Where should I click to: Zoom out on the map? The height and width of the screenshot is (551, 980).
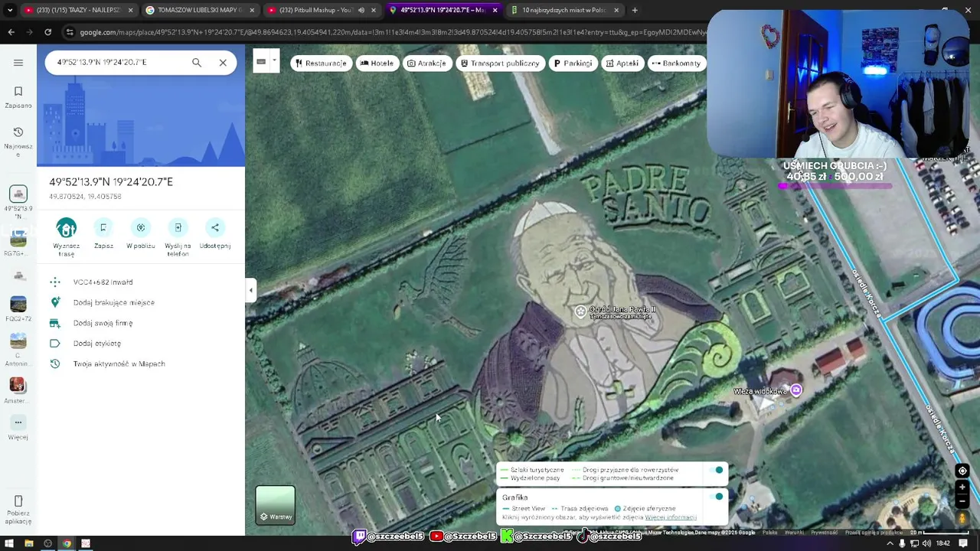click(963, 501)
